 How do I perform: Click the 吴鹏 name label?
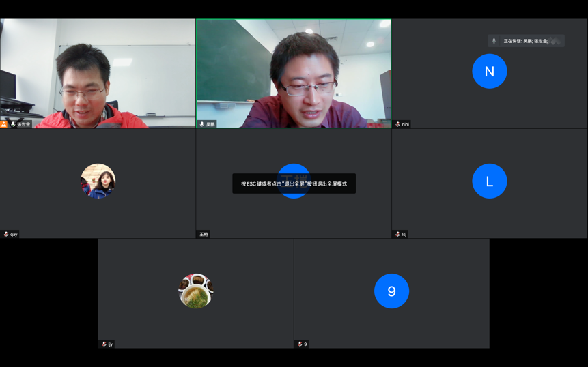click(210, 124)
